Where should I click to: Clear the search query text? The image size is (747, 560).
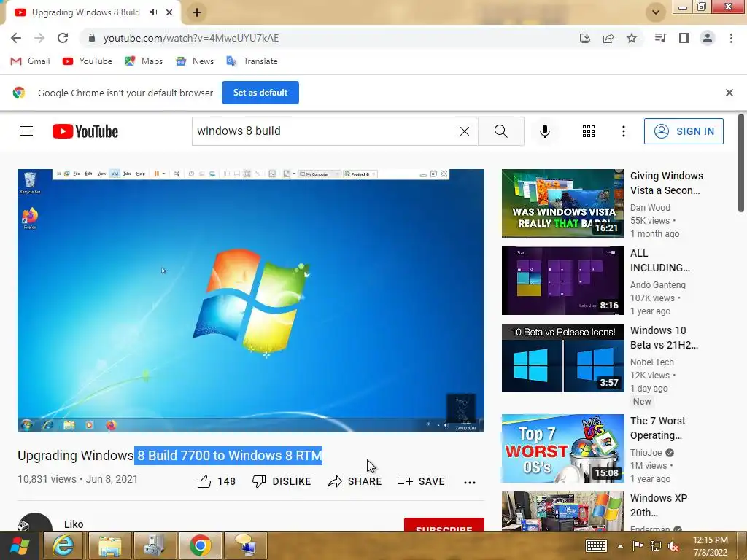pyautogui.click(x=465, y=131)
